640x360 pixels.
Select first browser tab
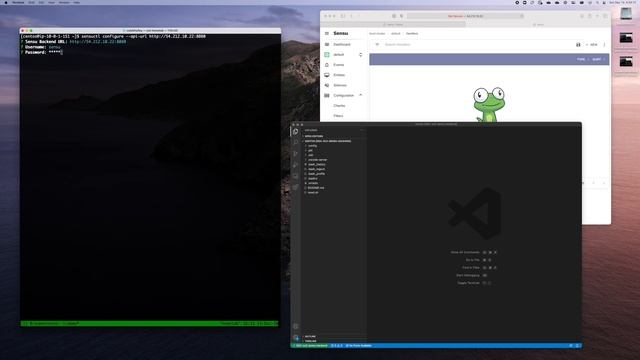[x=393, y=24]
